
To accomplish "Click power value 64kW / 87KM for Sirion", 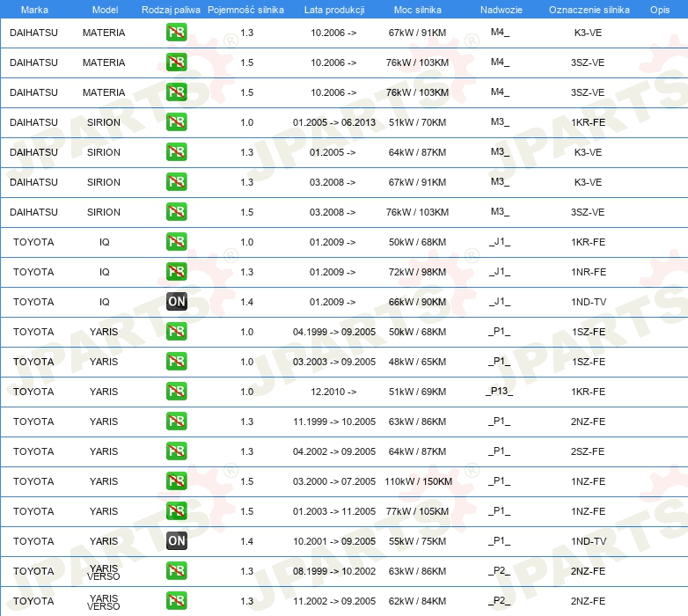I will tap(417, 152).
